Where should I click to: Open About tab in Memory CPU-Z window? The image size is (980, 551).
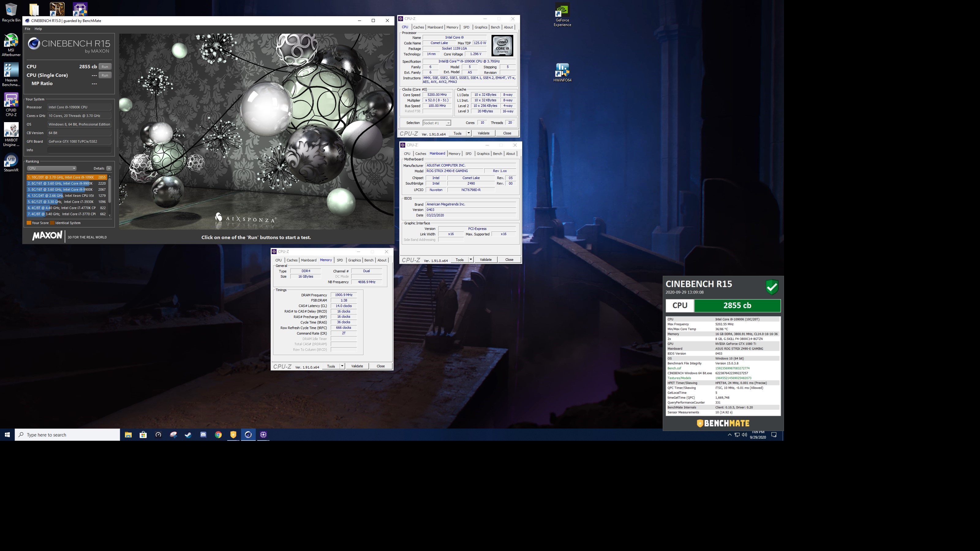click(382, 261)
